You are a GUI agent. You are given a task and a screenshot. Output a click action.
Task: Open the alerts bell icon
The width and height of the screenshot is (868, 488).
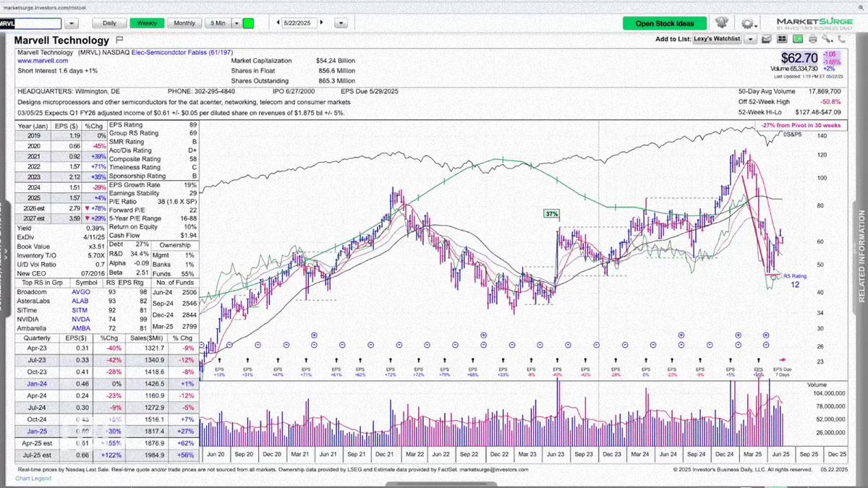(721, 23)
